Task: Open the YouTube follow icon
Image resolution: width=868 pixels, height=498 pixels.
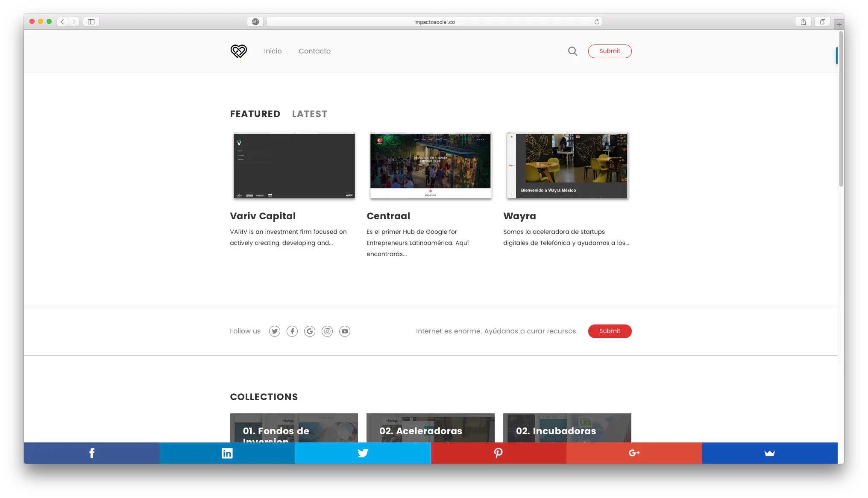Action: click(345, 331)
